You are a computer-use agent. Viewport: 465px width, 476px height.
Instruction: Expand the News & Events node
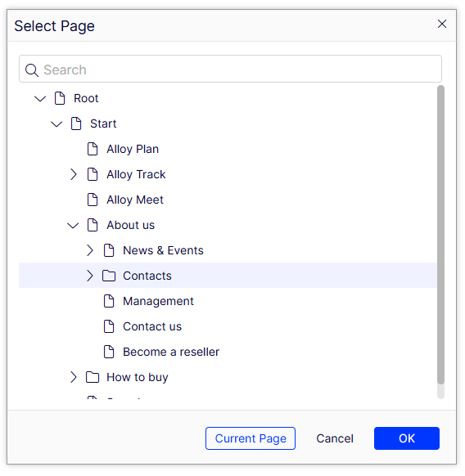pyautogui.click(x=90, y=250)
